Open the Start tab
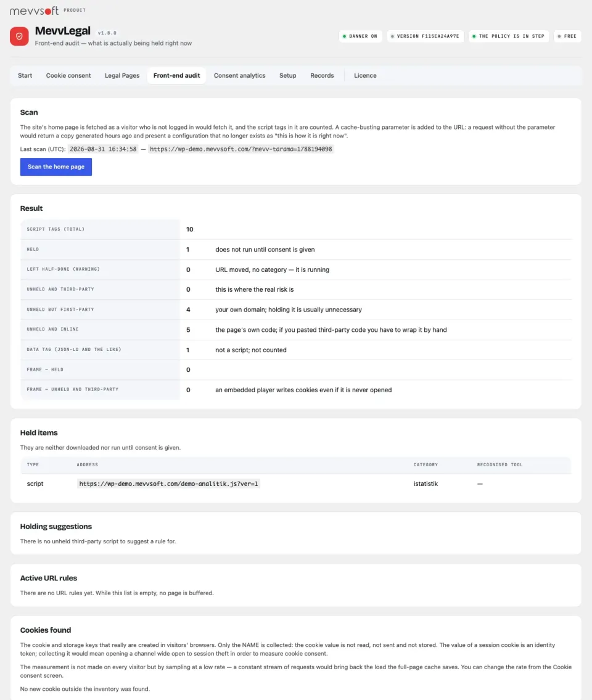592x700 pixels. [x=25, y=75]
